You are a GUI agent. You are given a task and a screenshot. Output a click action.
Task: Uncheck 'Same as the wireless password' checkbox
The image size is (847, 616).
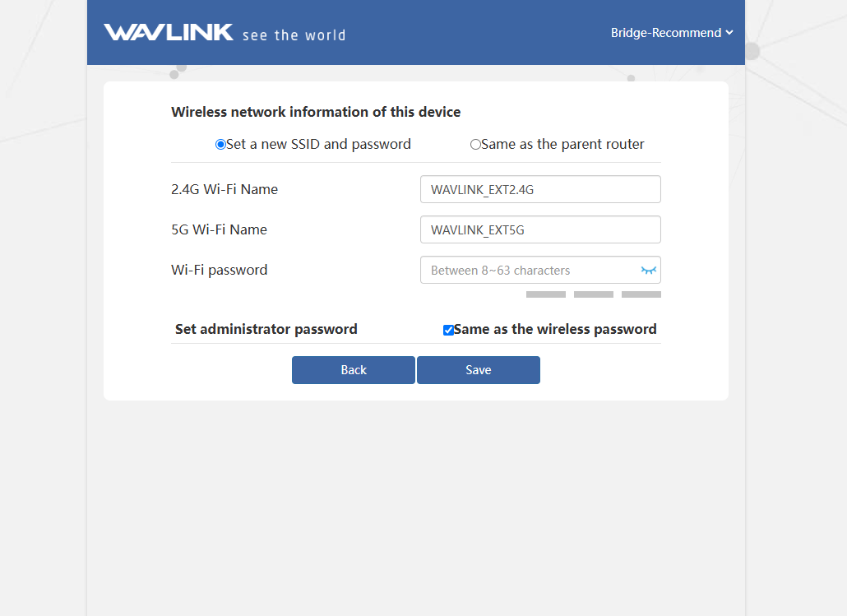coord(448,330)
